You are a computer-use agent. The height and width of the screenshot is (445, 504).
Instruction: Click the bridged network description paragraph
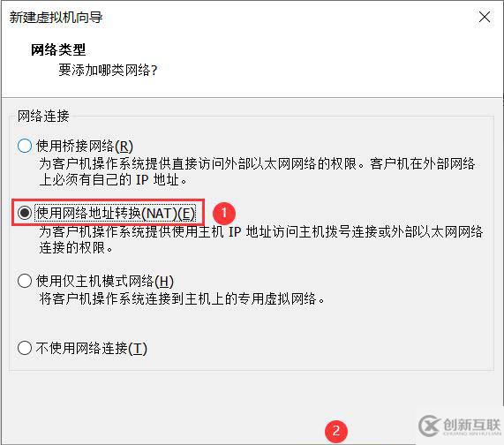(x=257, y=171)
